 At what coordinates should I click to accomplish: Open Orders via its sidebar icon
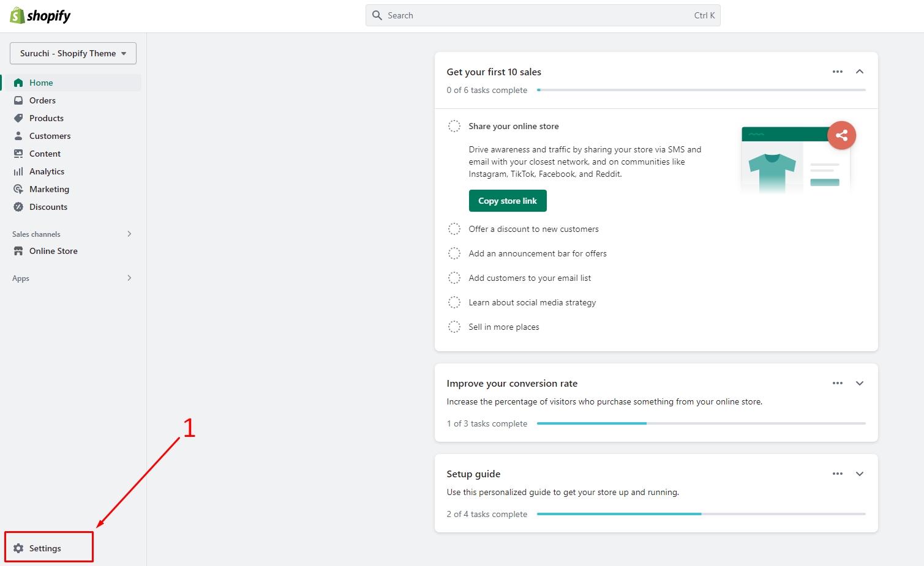[18, 100]
